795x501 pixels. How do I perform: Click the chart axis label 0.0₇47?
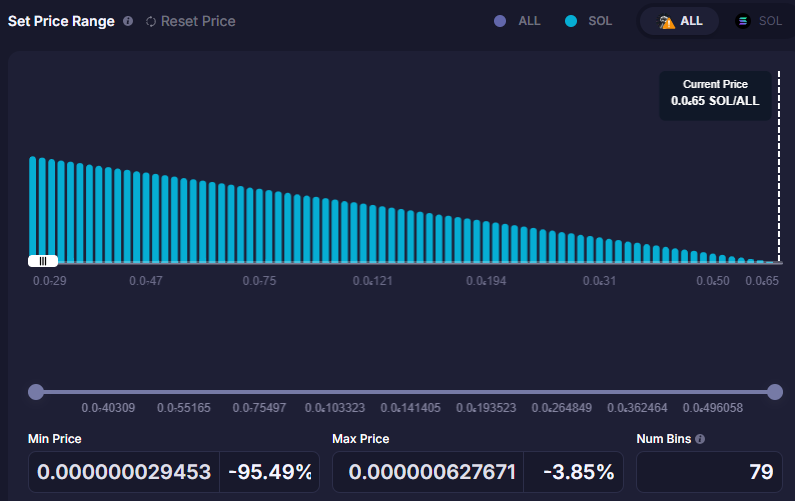point(146,281)
